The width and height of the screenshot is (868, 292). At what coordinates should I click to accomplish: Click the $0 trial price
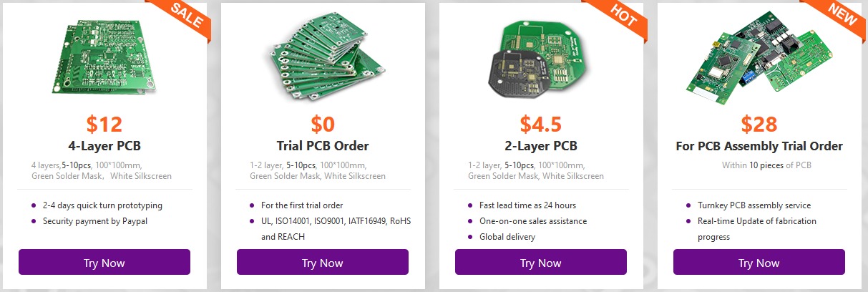(x=323, y=124)
